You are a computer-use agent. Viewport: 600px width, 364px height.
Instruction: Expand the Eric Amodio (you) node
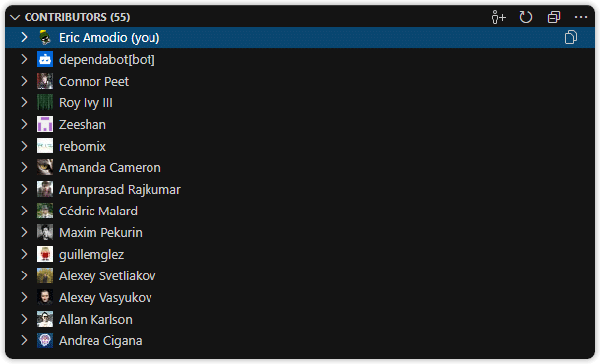tap(24, 37)
